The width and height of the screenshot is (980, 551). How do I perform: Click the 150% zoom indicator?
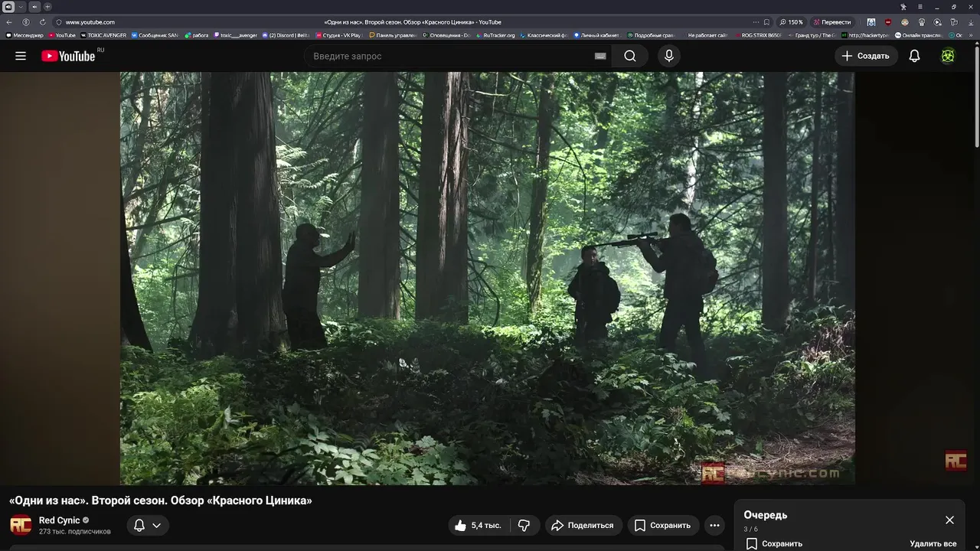pos(792,22)
